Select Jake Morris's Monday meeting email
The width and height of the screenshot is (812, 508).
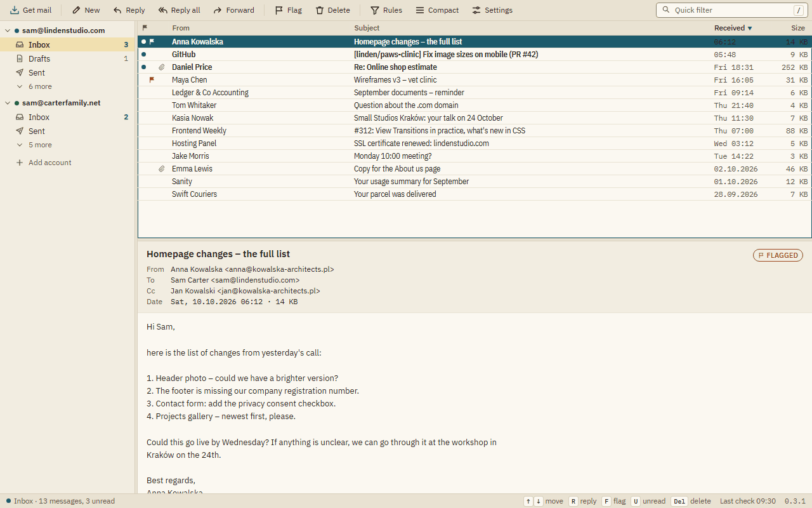pyautogui.click(x=475, y=156)
